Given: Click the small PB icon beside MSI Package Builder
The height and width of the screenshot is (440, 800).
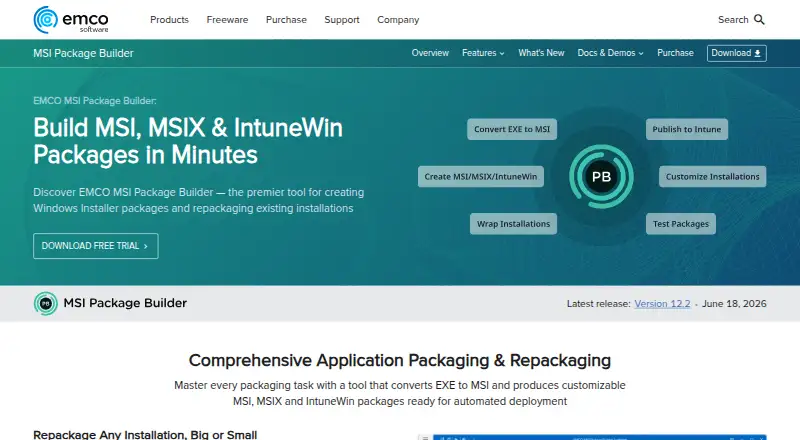Looking at the screenshot, I should tap(45, 304).
